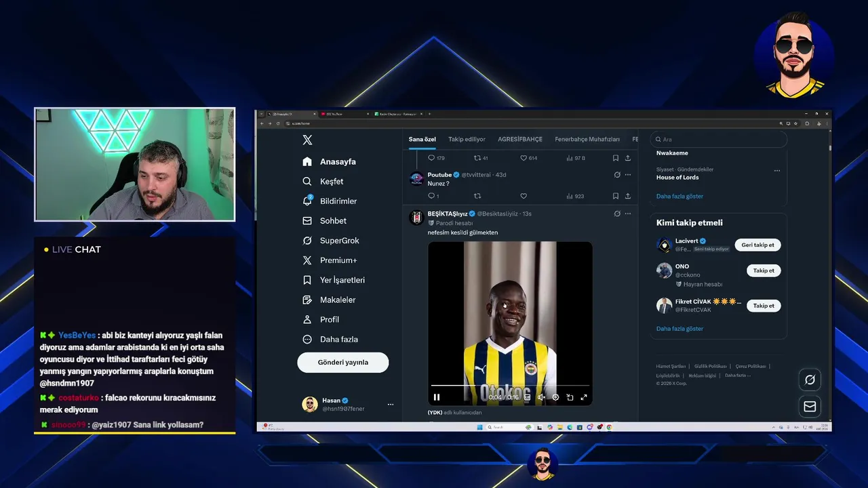
Task: Open Premium+ in the sidebar
Action: [330, 260]
